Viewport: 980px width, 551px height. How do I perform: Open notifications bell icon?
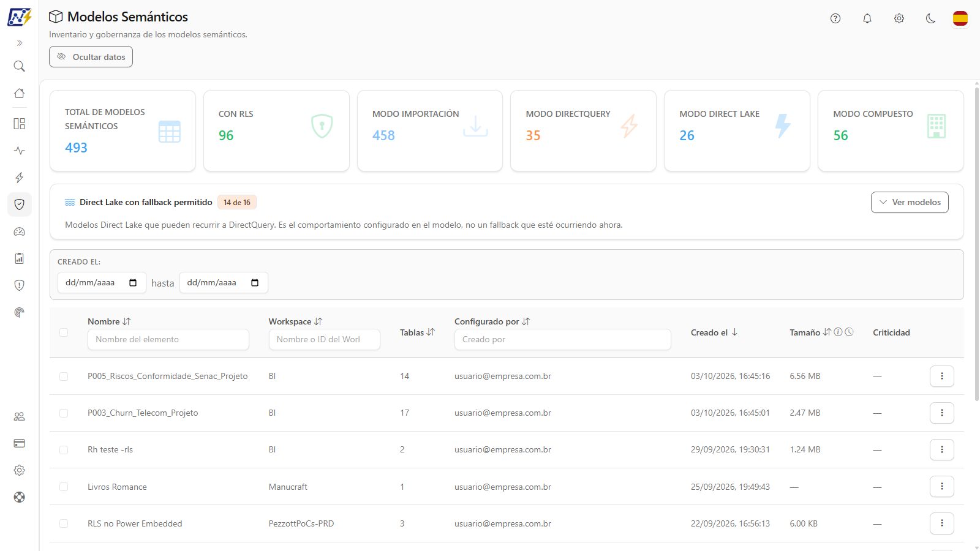tap(867, 18)
